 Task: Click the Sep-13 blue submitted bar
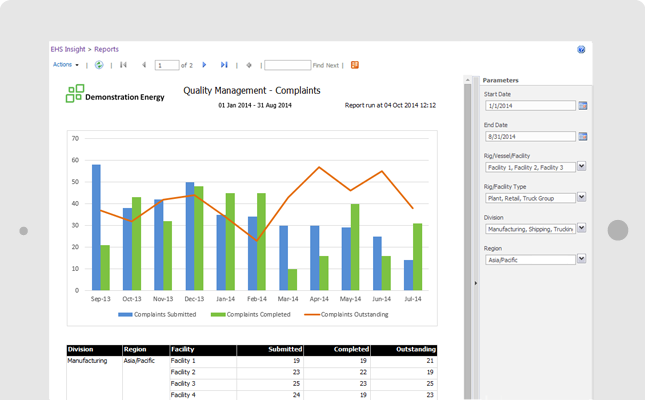point(96,228)
